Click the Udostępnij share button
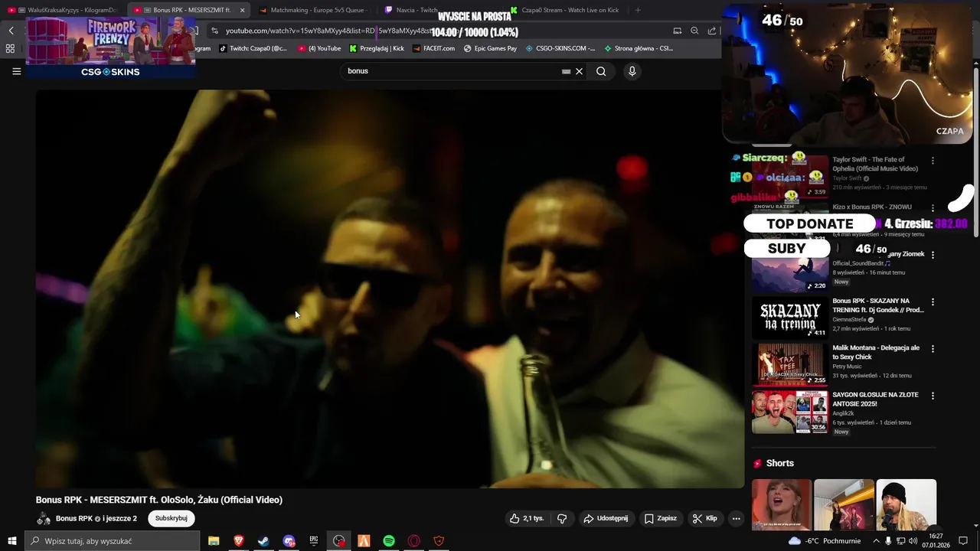Image resolution: width=980 pixels, height=551 pixels. coord(606,518)
